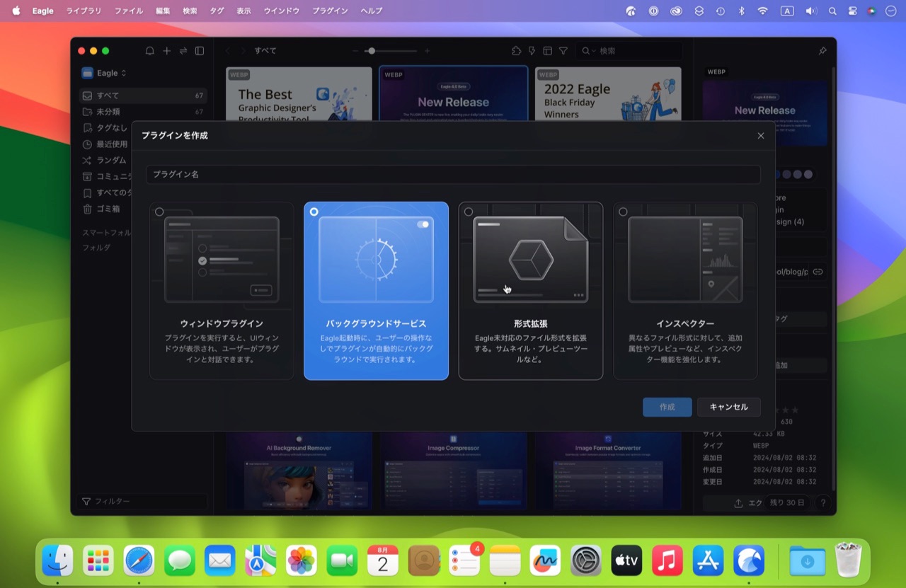This screenshot has height=588, width=906.
Task: Go forward with the right chevron
Action: (x=243, y=51)
